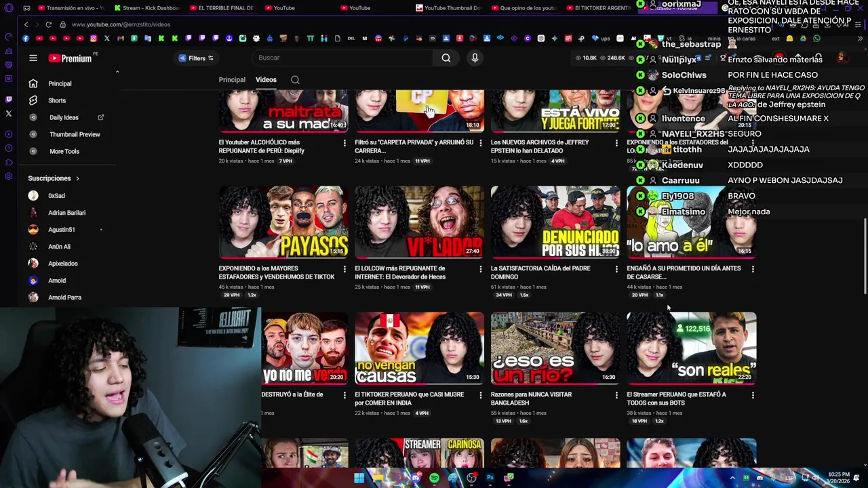Open the YouTube hamburger guide menu
This screenshot has width=868, height=488.
click(x=33, y=58)
